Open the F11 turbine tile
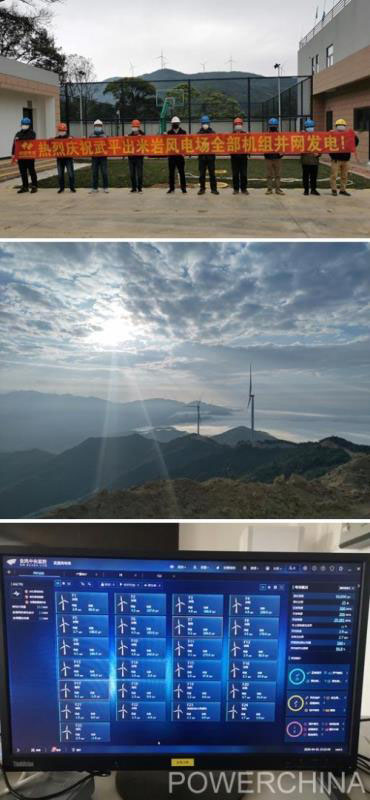The image size is (370, 800). (x=198, y=648)
